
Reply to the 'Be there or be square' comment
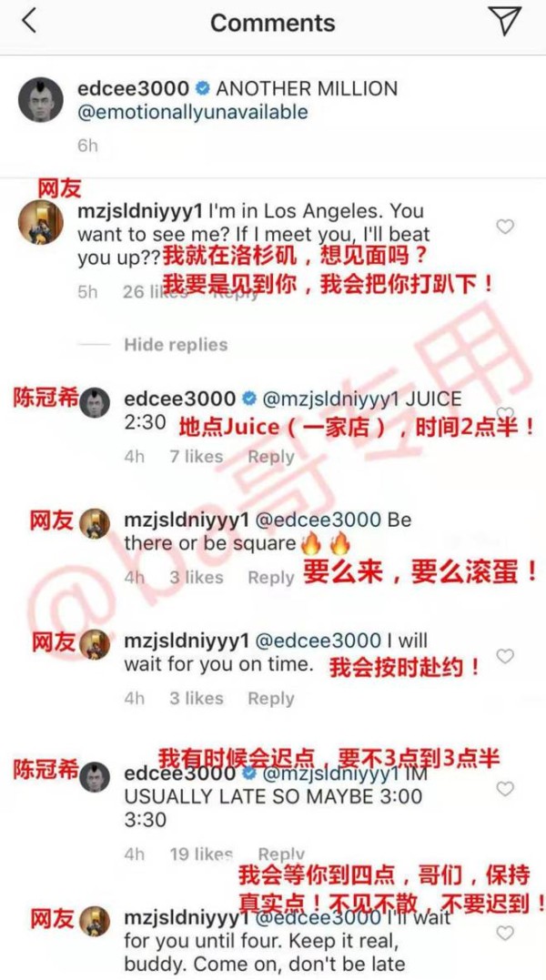270,578
